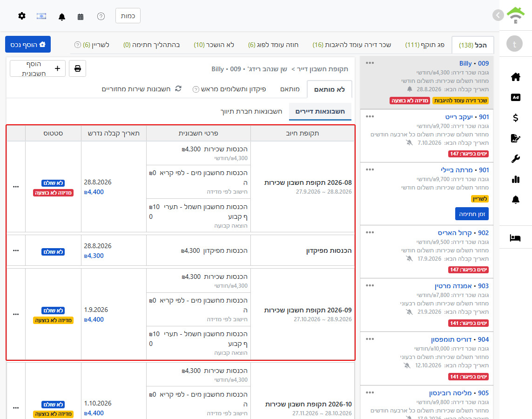
Task: Switch to חשבונאות דיירים sub-tab
Action: tap(320, 111)
